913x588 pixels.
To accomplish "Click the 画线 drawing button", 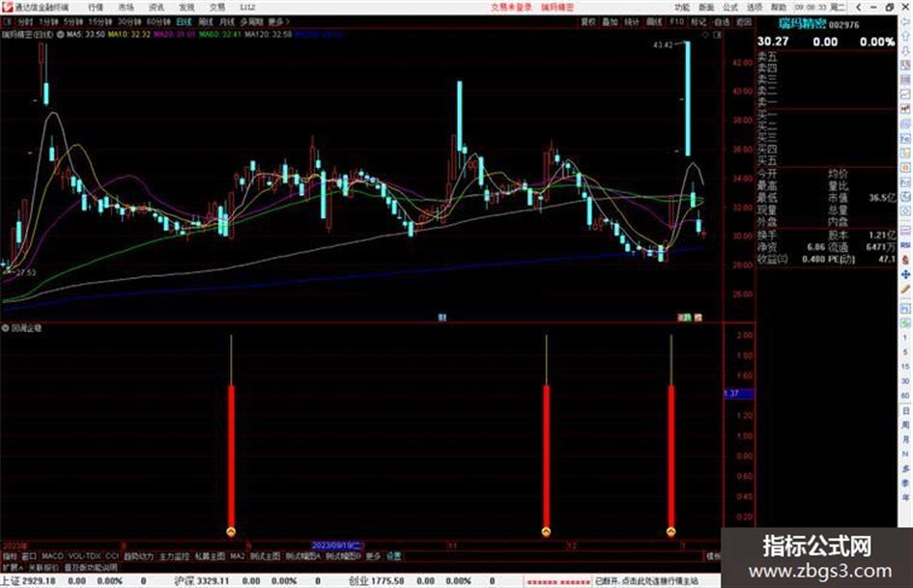I will coord(654,21).
